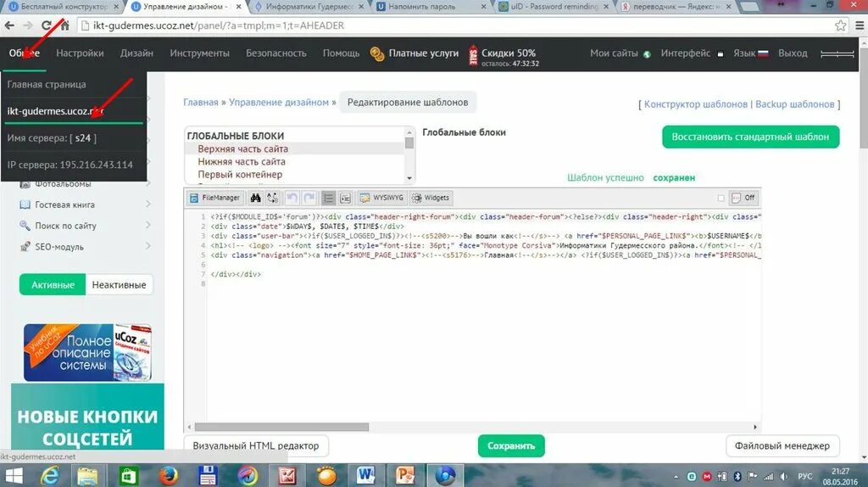
Task: Open the Общее menu
Action: tap(24, 53)
